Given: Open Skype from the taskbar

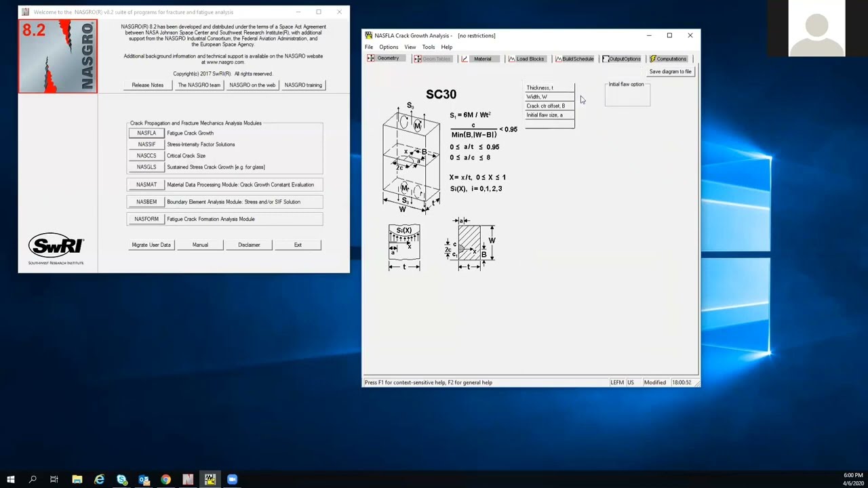Looking at the screenshot, I should point(122,480).
